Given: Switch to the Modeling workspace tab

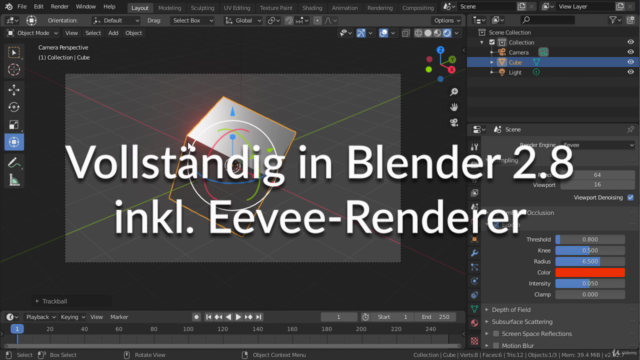Looking at the screenshot, I should click(x=169, y=8).
